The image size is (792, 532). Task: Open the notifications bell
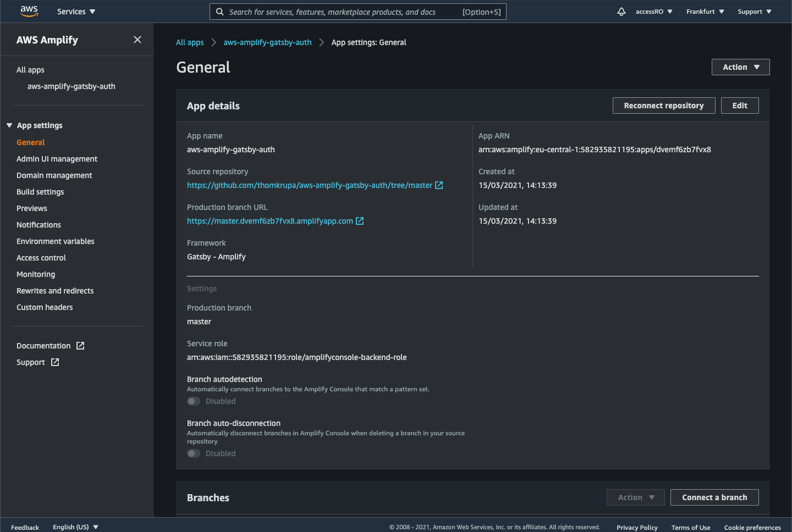621,12
